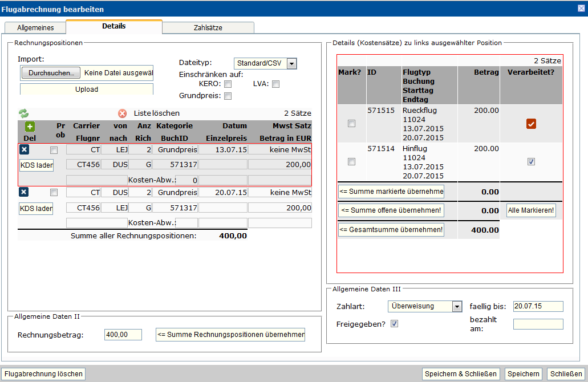The height and width of the screenshot is (382, 588).
Task: Click the green refresh list icon
Action: 23,113
